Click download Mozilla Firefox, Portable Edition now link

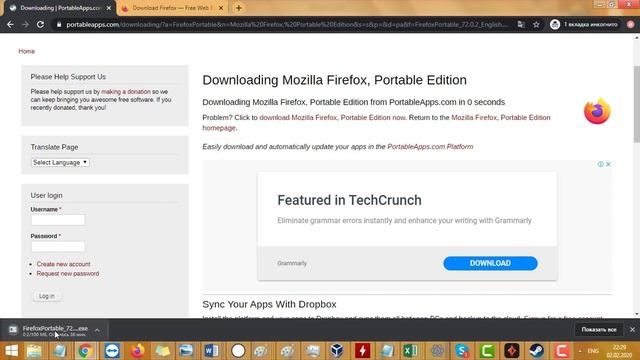[332, 118]
